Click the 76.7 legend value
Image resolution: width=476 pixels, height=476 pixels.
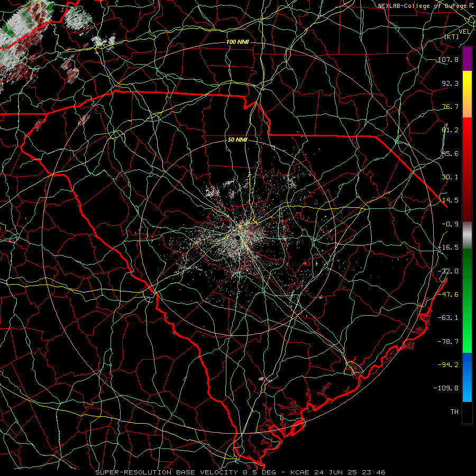(450, 106)
